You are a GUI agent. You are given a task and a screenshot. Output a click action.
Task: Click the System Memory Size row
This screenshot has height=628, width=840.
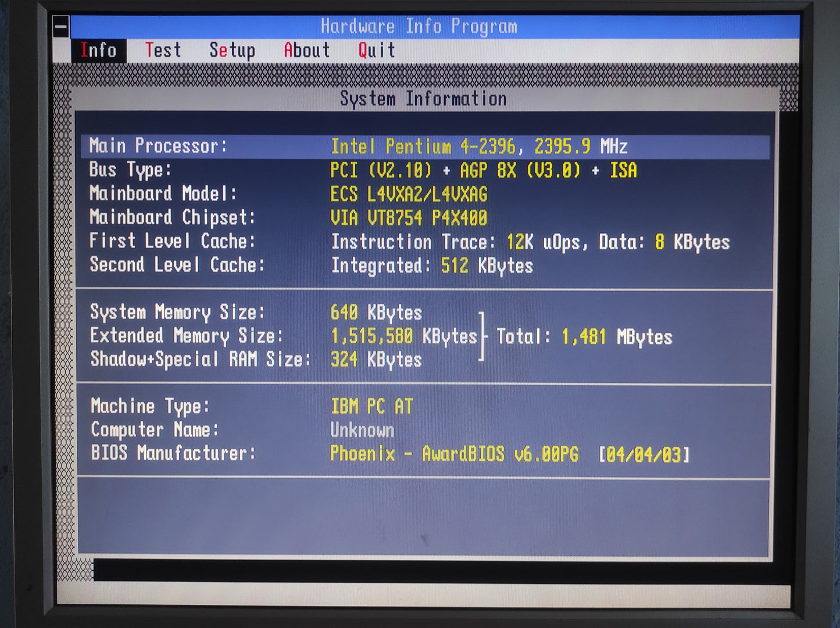[256, 313]
